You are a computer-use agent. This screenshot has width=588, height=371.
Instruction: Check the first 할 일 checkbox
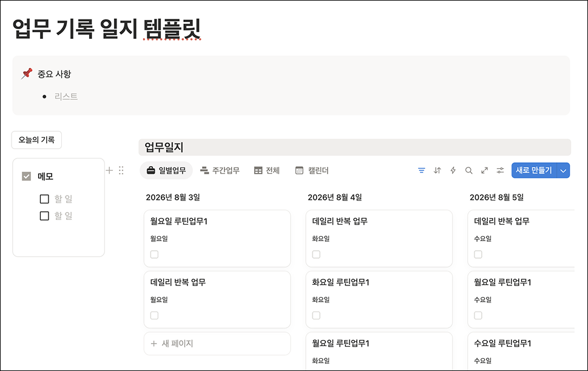44,199
